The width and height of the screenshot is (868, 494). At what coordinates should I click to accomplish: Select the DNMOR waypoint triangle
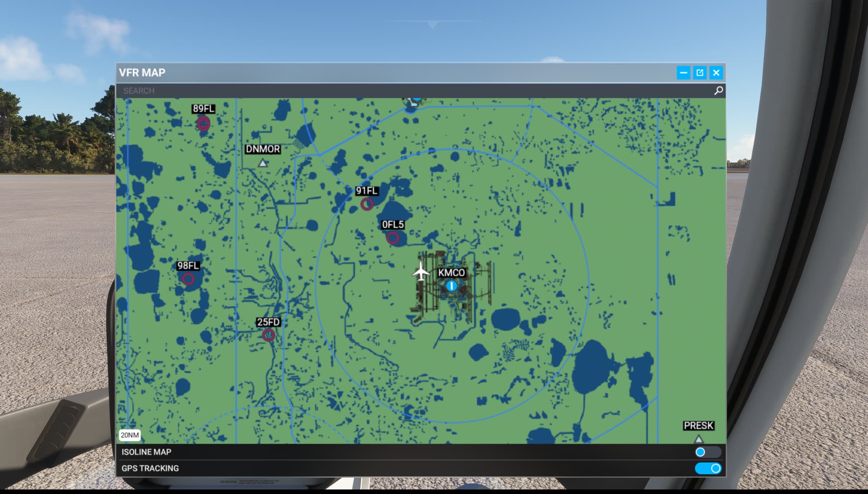pyautogui.click(x=263, y=163)
